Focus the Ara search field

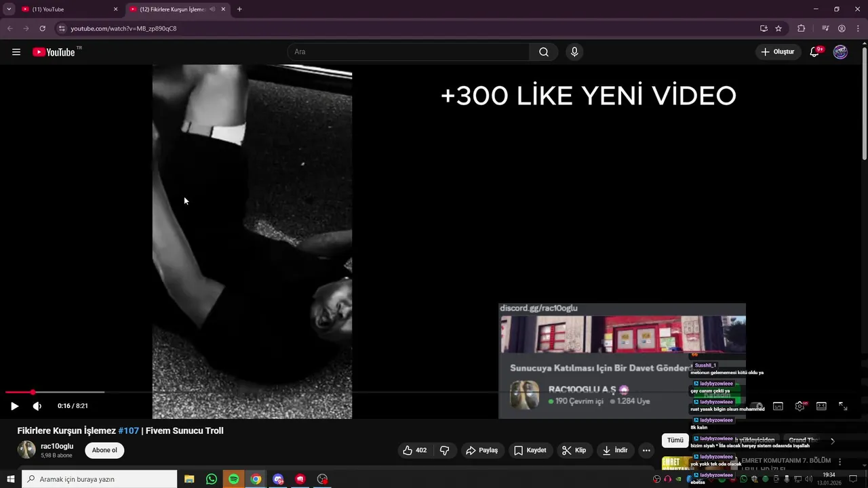point(408,52)
